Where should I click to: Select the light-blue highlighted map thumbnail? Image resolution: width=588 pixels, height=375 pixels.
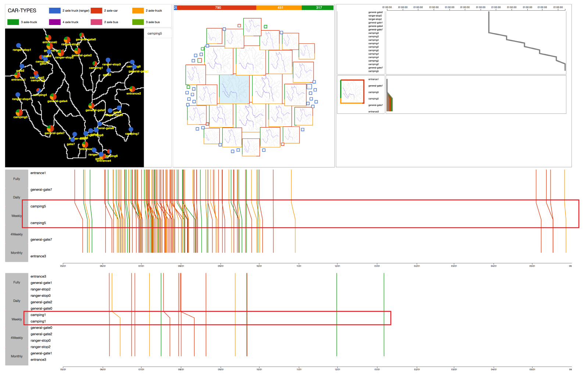[234, 89]
